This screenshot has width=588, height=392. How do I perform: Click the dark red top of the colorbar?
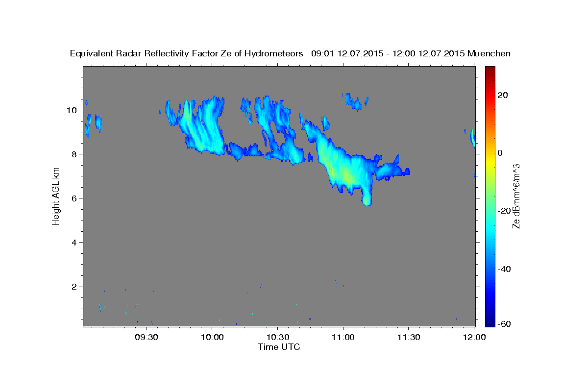490,71
